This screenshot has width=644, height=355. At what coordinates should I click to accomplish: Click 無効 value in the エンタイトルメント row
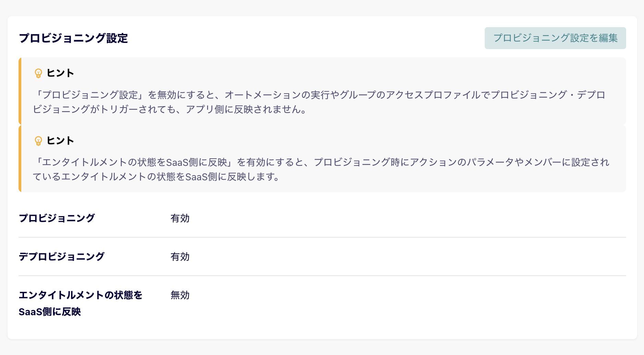pyautogui.click(x=180, y=295)
